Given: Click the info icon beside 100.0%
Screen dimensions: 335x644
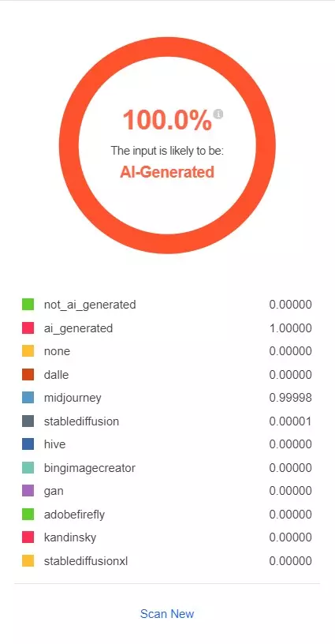Looking at the screenshot, I should 218,114.
